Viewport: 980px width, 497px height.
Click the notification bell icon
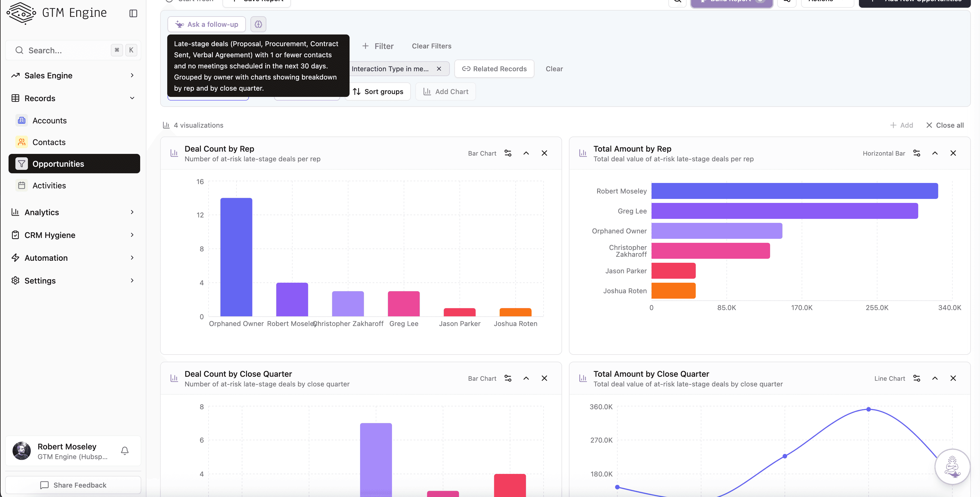coord(125,451)
